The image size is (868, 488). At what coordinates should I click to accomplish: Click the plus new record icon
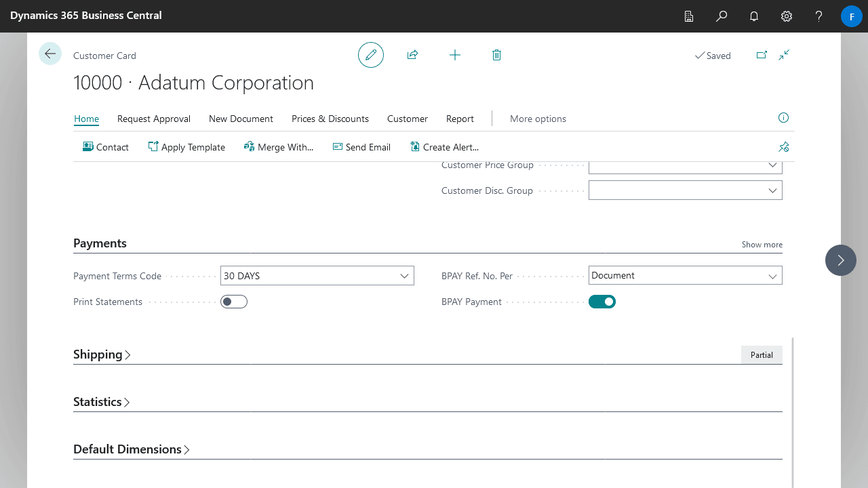(455, 55)
